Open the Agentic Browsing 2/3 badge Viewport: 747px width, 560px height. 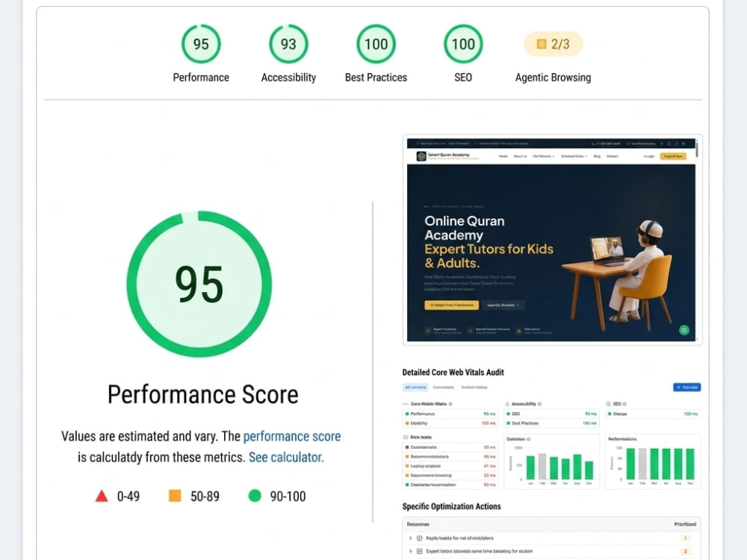(553, 44)
